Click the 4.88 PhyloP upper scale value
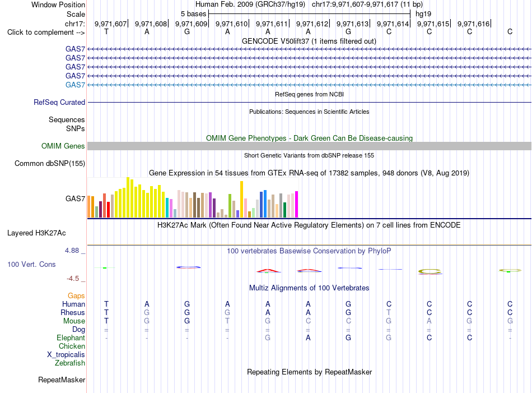Viewport: 532px width, 393px height. [x=72, y=251]
